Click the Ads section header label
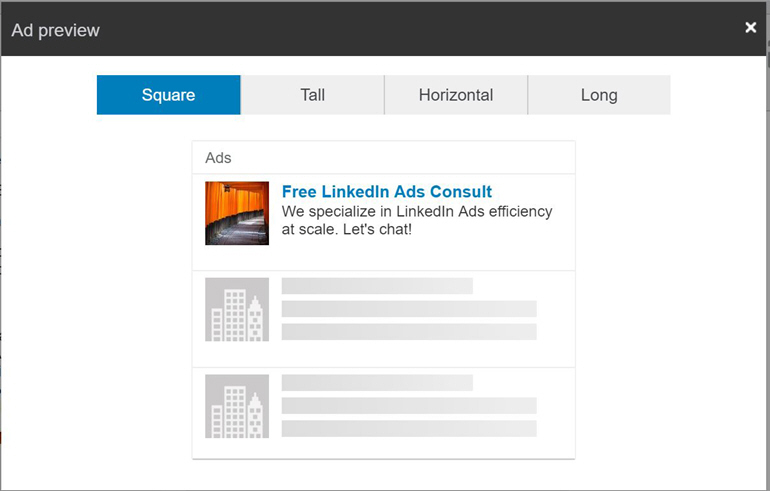The width and height of the screenshot is (770, 491). (x=218, y=158)
